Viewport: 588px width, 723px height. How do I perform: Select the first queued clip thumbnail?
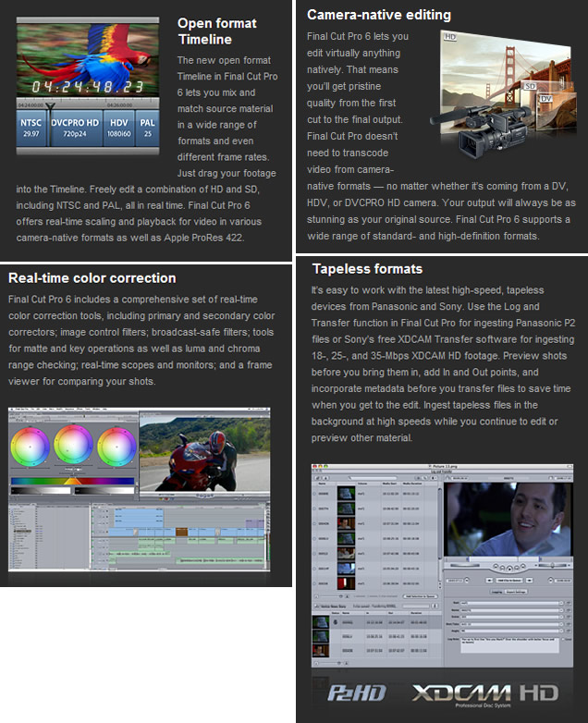point(321,622)
